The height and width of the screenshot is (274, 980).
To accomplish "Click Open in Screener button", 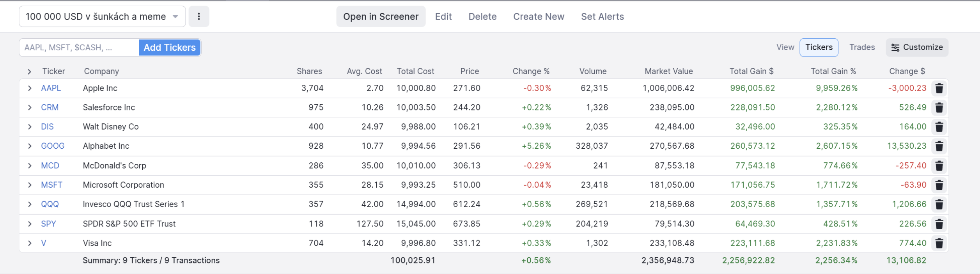I will pyautogui.click(x=381, y=16).
